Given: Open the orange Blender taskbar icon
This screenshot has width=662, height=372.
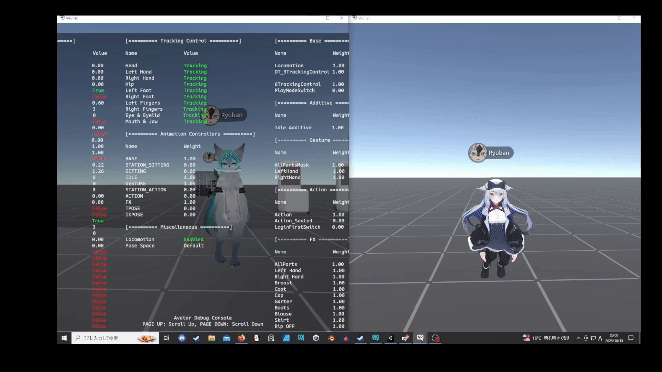Looking at the screenshot, I should click(x=331, y=338).
